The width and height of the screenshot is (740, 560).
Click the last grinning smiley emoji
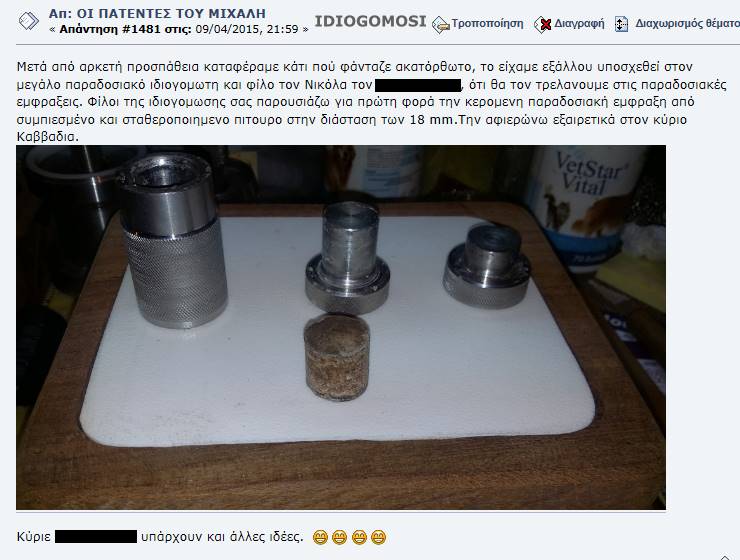click(378, 537)
